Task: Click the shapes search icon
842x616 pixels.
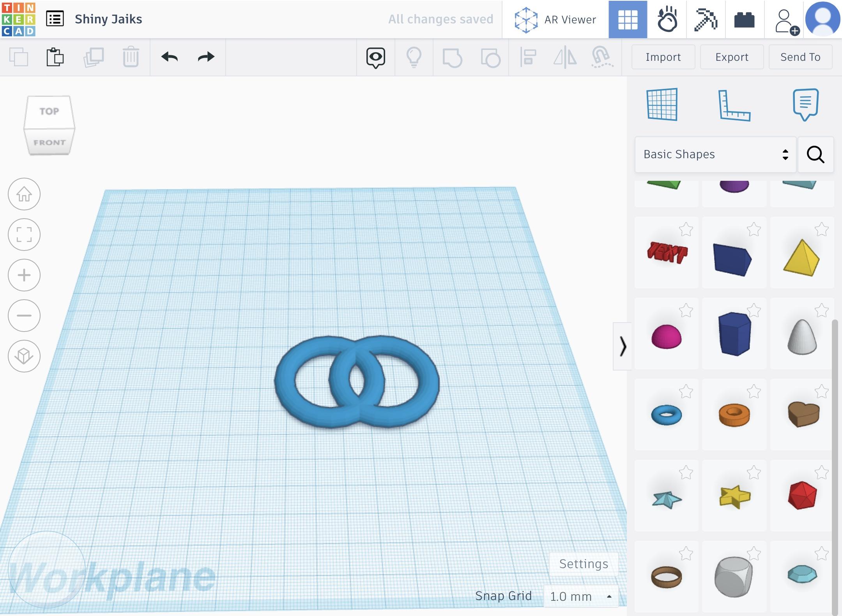Action: [815, 154]
